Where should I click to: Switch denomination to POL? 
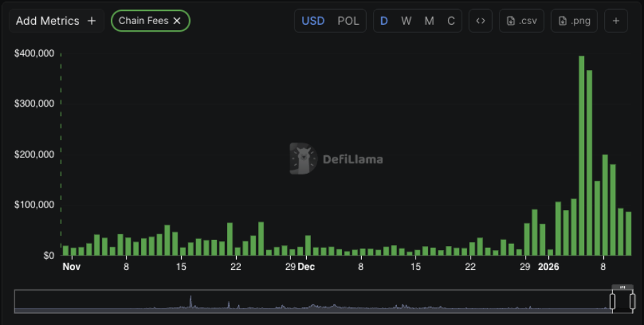pos(348,21)
